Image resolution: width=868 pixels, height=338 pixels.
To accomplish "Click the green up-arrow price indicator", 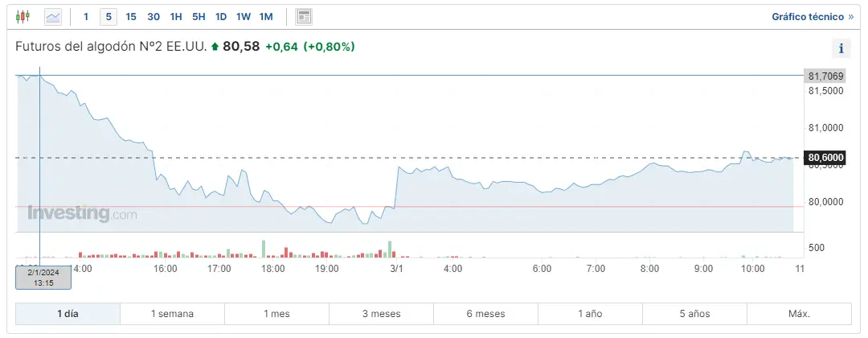I will coord(215,47).
